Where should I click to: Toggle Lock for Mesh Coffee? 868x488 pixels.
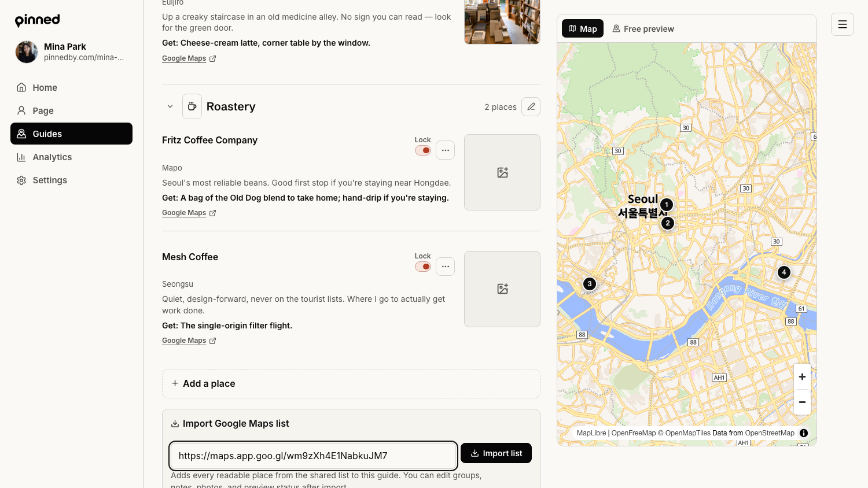coord(423,267)
